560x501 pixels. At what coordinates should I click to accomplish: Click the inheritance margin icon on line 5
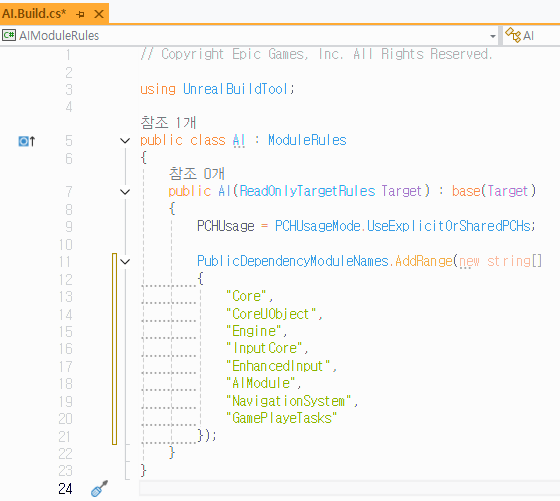click(27, 141)
